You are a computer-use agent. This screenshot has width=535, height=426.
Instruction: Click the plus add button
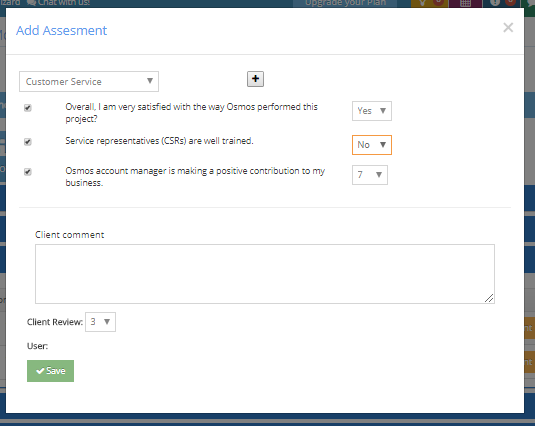click(255, 79)
